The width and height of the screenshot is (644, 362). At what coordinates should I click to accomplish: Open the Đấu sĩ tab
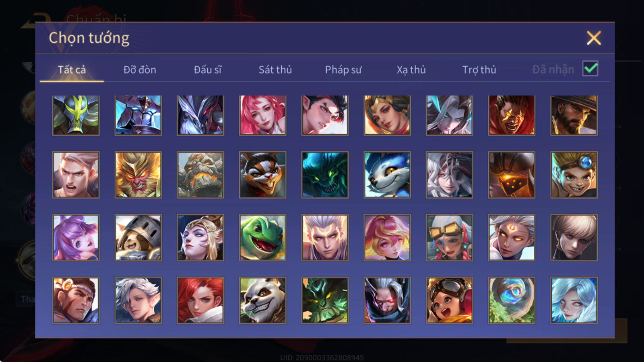208,70
